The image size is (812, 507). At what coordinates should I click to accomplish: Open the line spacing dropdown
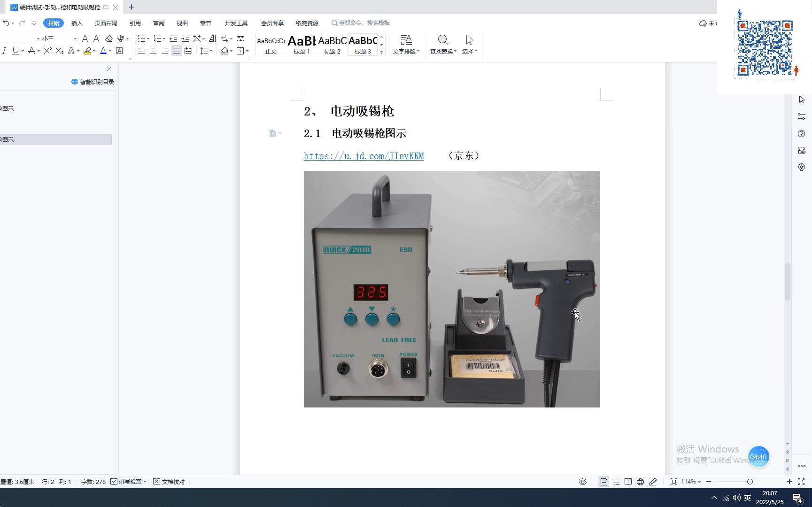[211, 51]
